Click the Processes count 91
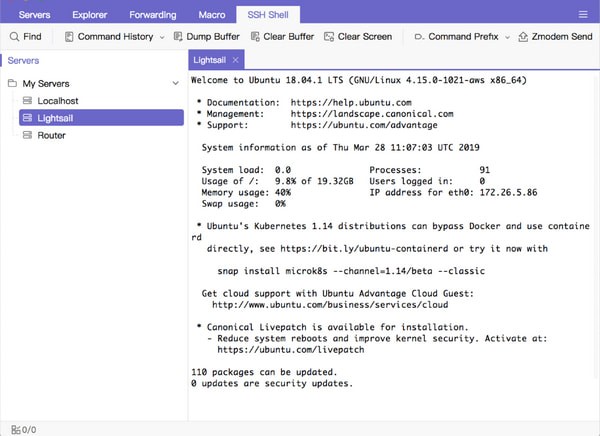The image size is (600, 436). [484, 170]
